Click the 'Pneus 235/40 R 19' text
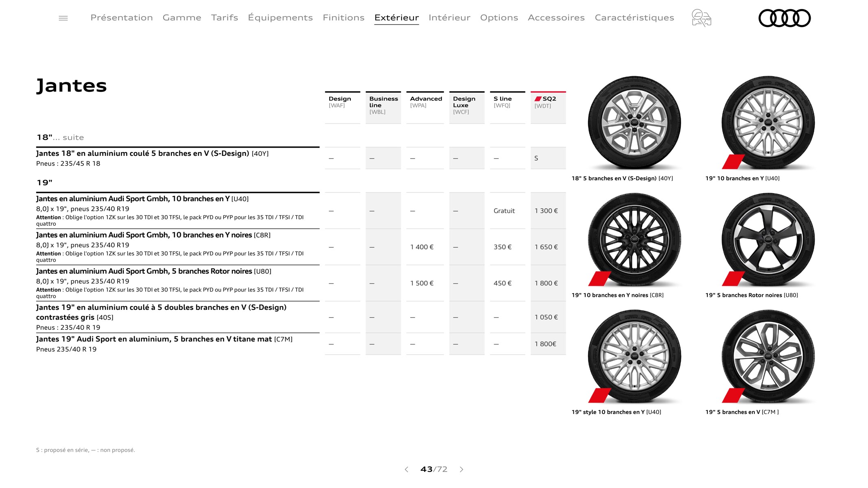Image resolution: width=868 pixels, height=488 pixels. click(x=66, y=349)
